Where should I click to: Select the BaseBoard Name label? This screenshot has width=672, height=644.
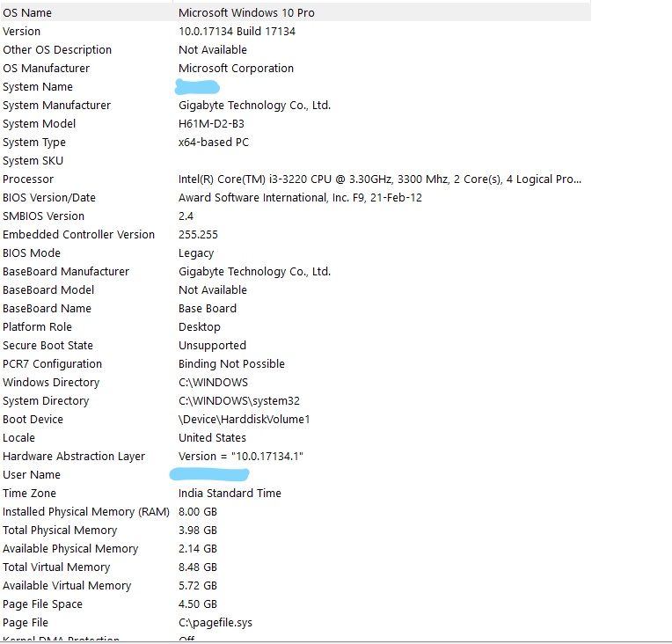47,308
